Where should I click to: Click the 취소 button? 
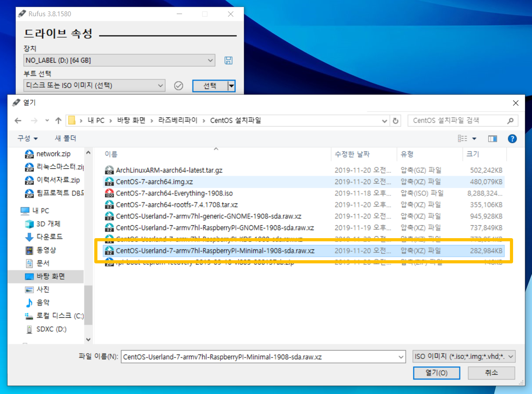[x=491, y=373]
